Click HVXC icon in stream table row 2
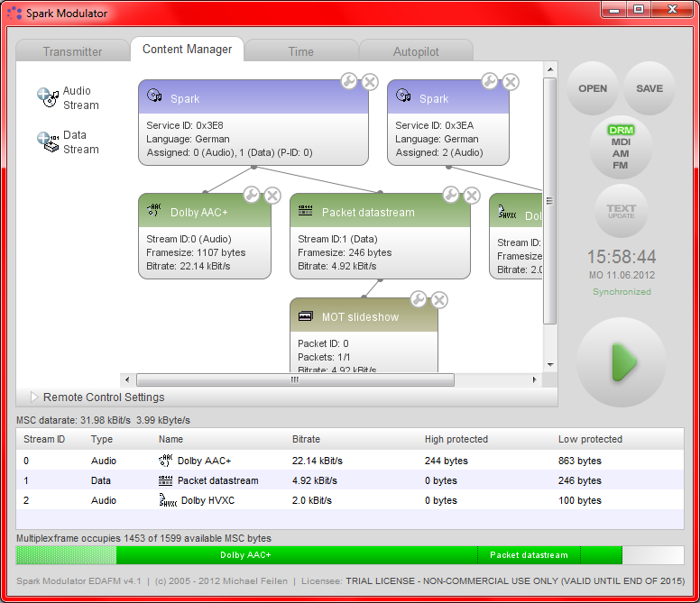The height and width of the screenshot is (603, 700). tap(168, 500)
